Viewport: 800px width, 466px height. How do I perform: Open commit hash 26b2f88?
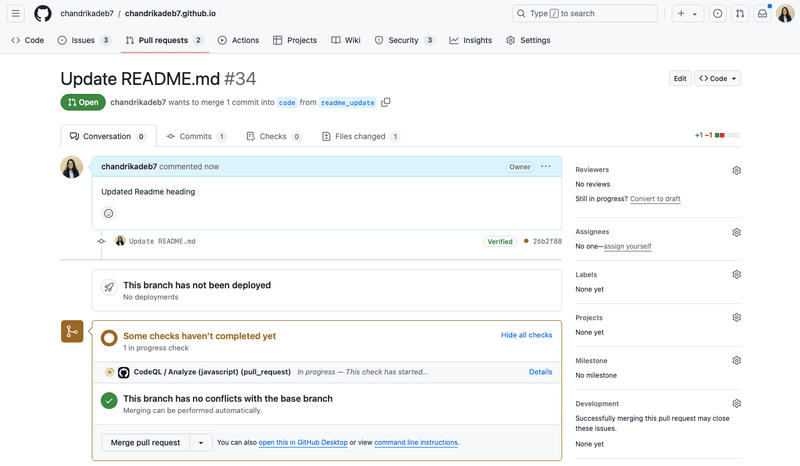coord(547,241)
